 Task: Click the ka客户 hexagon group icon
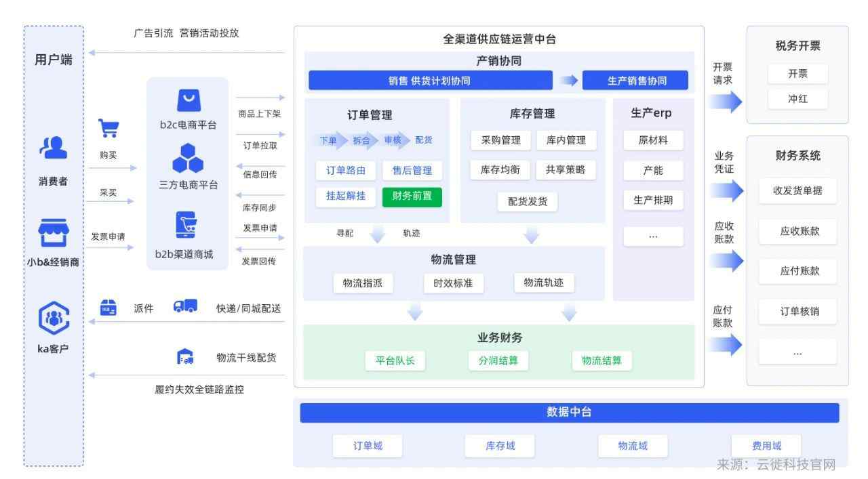54,318
